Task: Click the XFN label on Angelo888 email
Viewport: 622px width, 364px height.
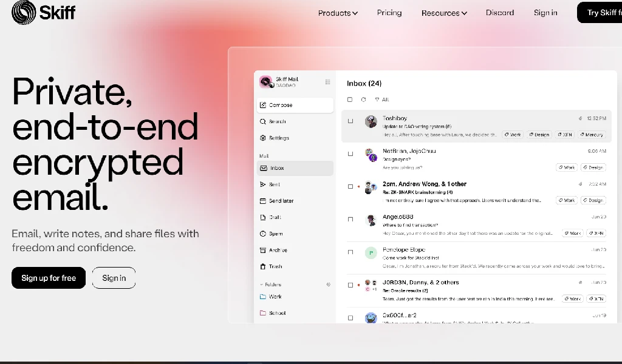Action: pos(596,234)
